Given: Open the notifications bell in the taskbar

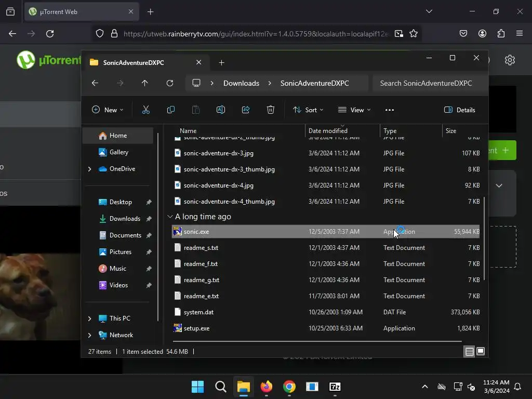Looking at the screenshot, I should coord(518,387).
